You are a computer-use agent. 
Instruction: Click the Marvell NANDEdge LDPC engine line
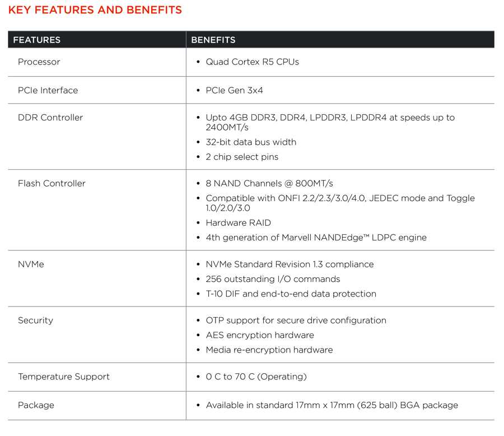[316, 238]
